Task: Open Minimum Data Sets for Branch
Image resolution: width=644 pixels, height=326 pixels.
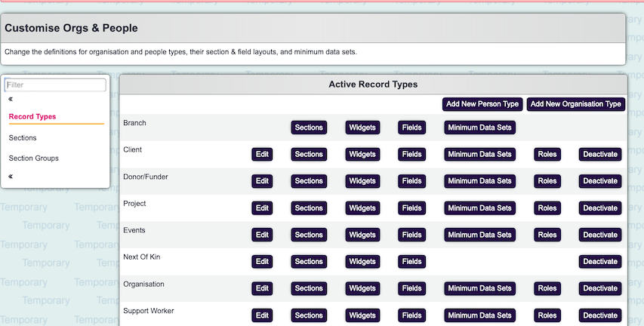Action: [481, 128]
